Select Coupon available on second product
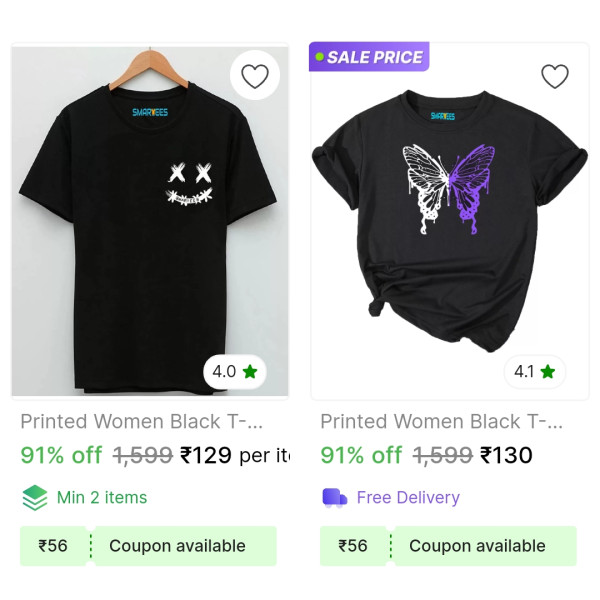 point(477,546)
